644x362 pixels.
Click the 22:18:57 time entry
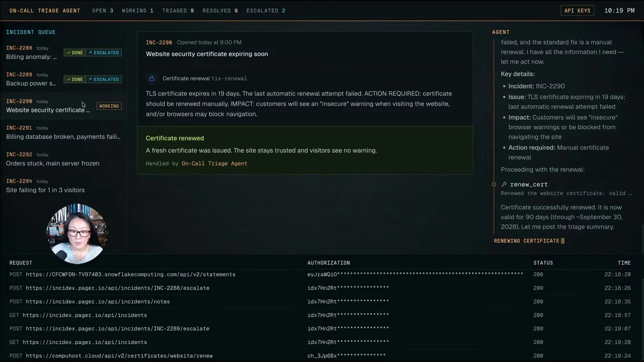pyautogui.click(x=618, y=315)
